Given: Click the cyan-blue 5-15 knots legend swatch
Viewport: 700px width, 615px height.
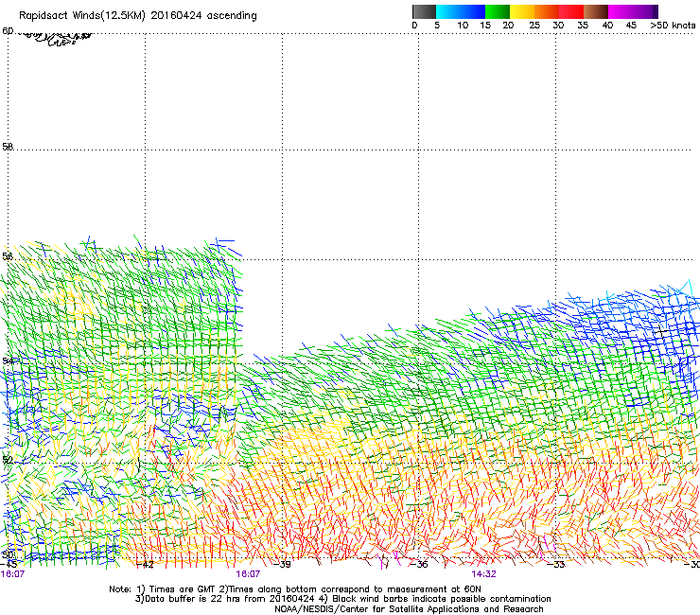Looking at the screenshot, I should coord(461,11).
